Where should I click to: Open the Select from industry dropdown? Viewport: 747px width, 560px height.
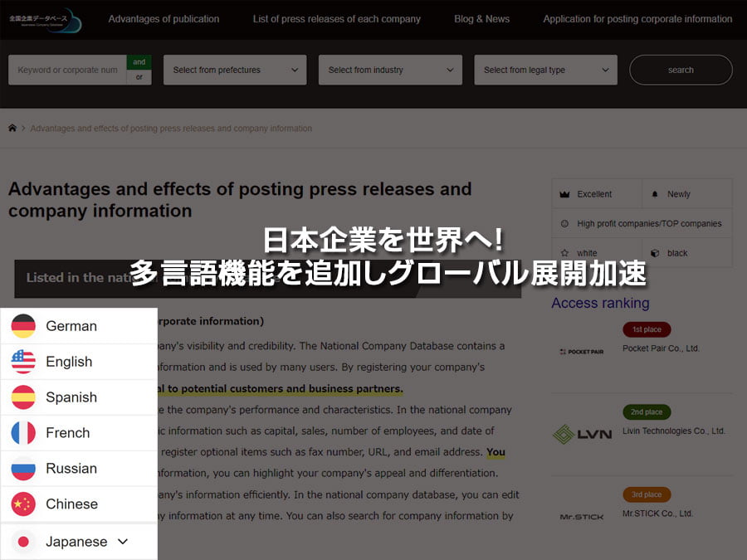tap(390, 70)
